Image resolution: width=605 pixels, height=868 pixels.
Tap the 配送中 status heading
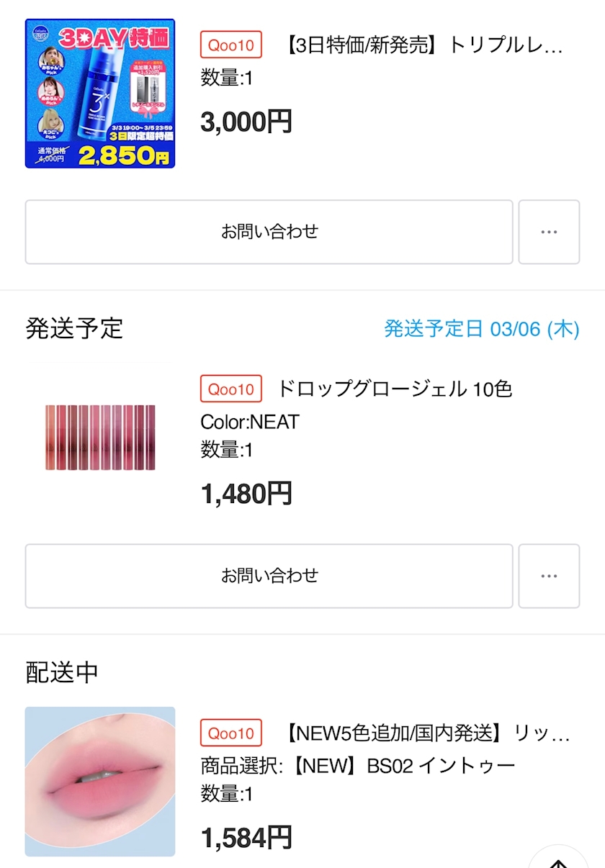coord(62,672)
